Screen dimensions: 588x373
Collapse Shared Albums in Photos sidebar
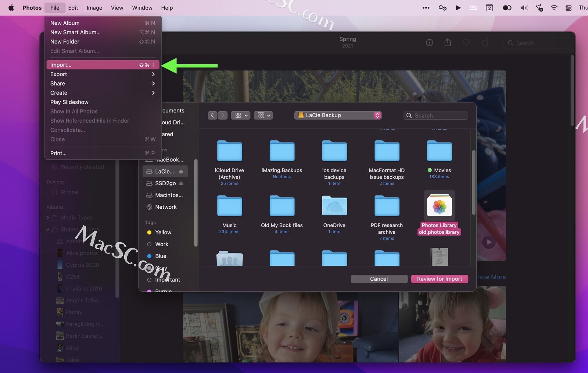click(x=48, y=230)
